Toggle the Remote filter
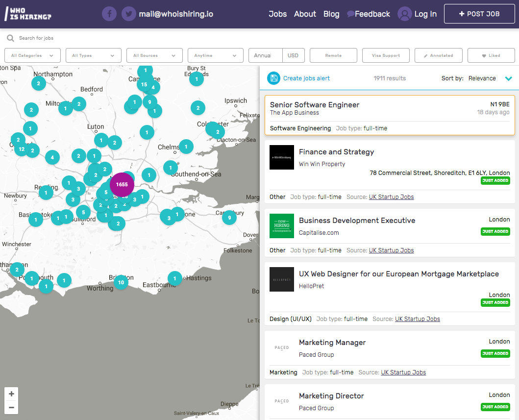519x420 pixels. pos(333,55)
